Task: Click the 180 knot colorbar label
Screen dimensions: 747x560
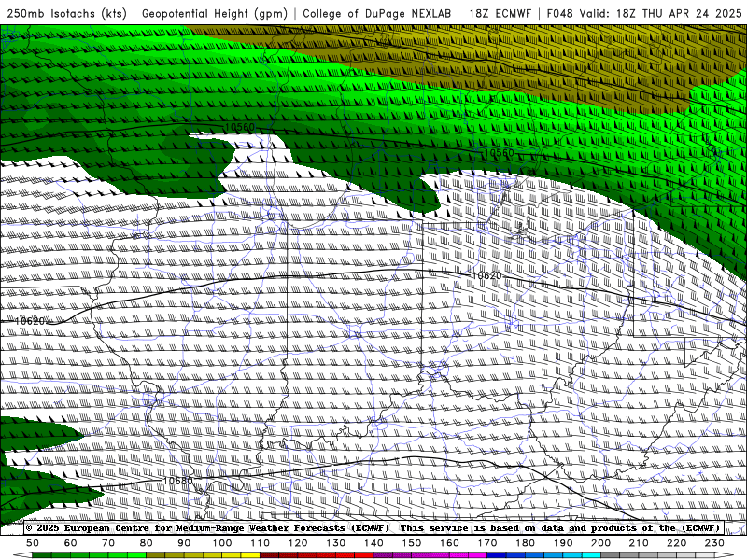Action: [x=525, y=543]
